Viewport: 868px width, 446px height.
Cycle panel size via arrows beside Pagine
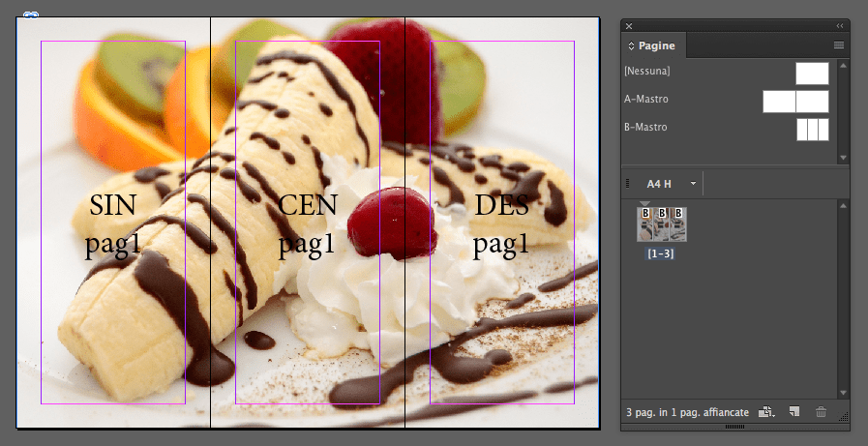pos(631,45)
